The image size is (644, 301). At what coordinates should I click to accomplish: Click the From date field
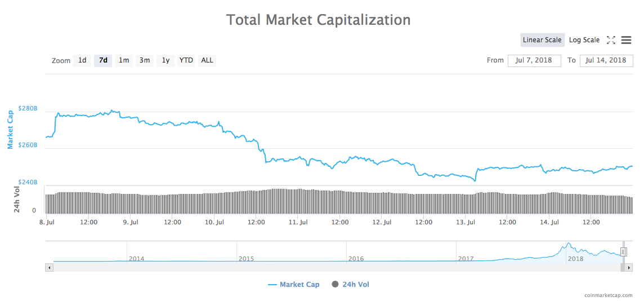point(534,60)
